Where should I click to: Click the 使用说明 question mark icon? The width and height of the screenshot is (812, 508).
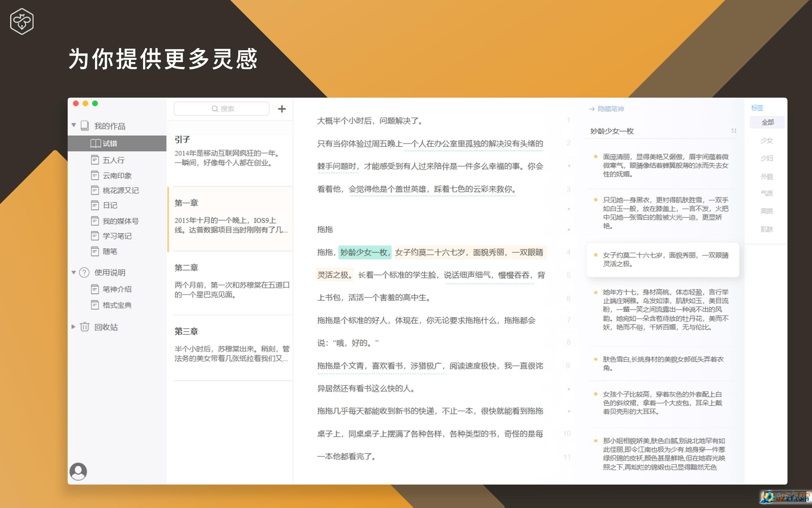pyautogui.click(x=84, y=272)
